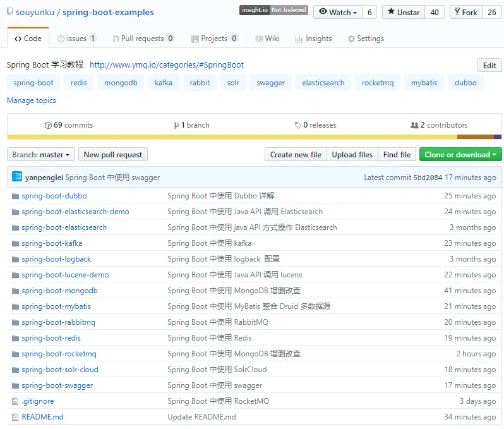Click the file icon for .gitignore
Viewport: 504px width, 429px height.
point(15,401)
